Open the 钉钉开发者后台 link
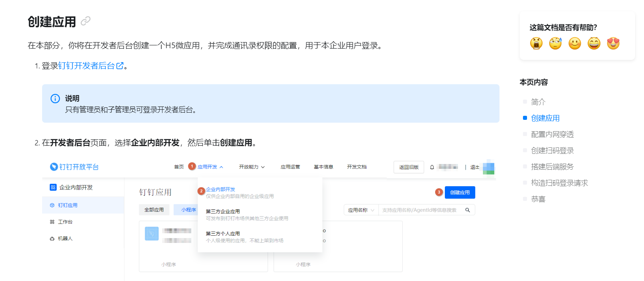The width and height of the screenshot is (644, 281). (87, 66)
